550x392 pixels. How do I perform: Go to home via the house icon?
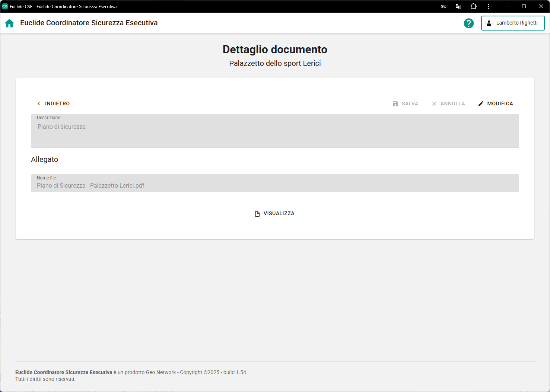click(9, 23)
